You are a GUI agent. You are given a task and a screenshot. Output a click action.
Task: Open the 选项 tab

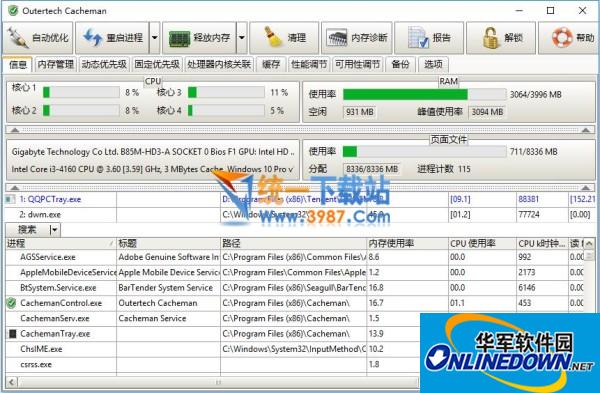[433, 64]
